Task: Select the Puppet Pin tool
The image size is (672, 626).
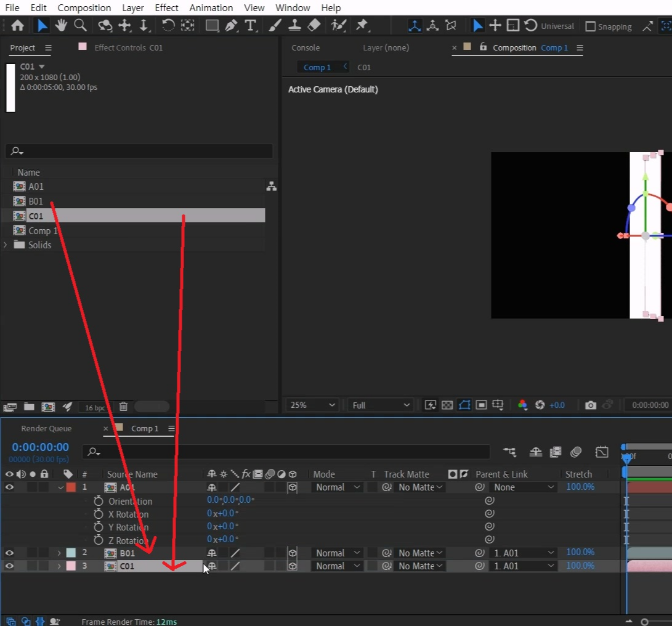Action: click(362, 26)
